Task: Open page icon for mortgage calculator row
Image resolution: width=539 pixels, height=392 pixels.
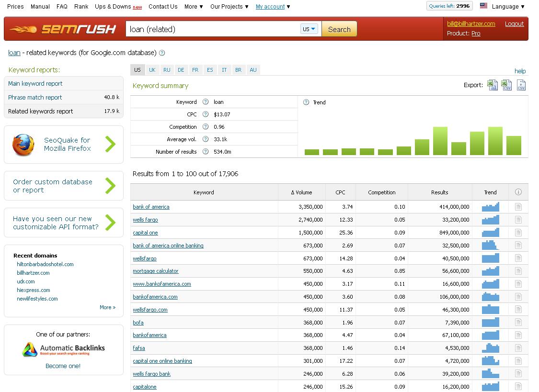Action: 518,271
